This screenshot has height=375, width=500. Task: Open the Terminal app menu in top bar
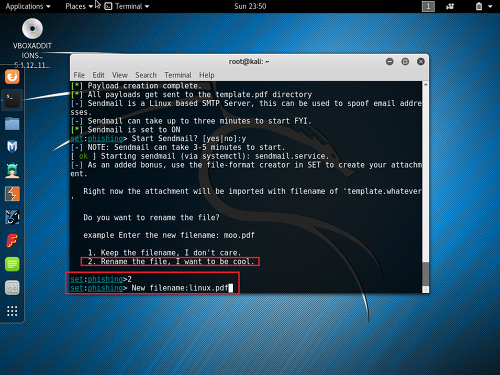[127, 6]
